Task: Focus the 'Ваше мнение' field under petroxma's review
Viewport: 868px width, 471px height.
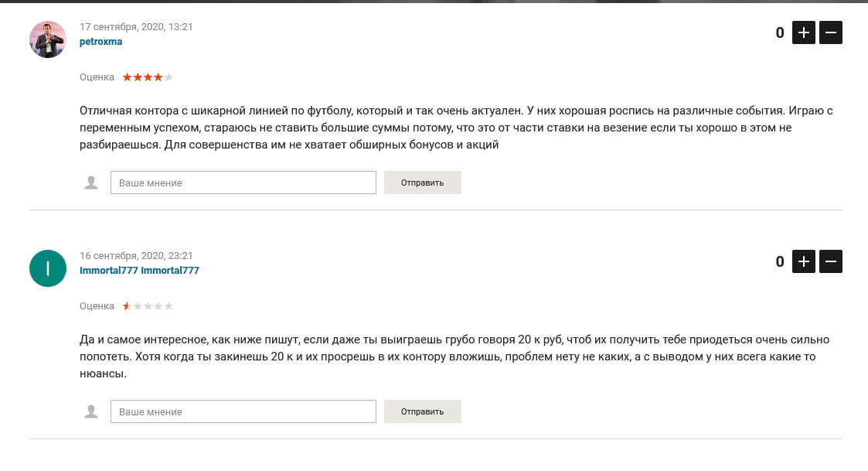Action: 243,183
